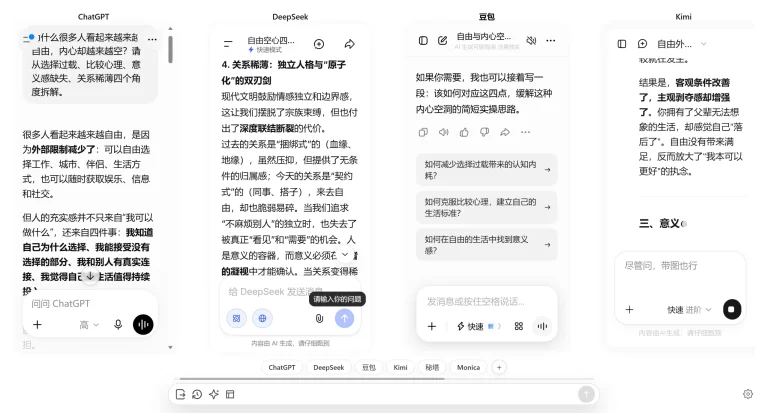Toggle 豆包 sidebar panel icon

[423, 41]
